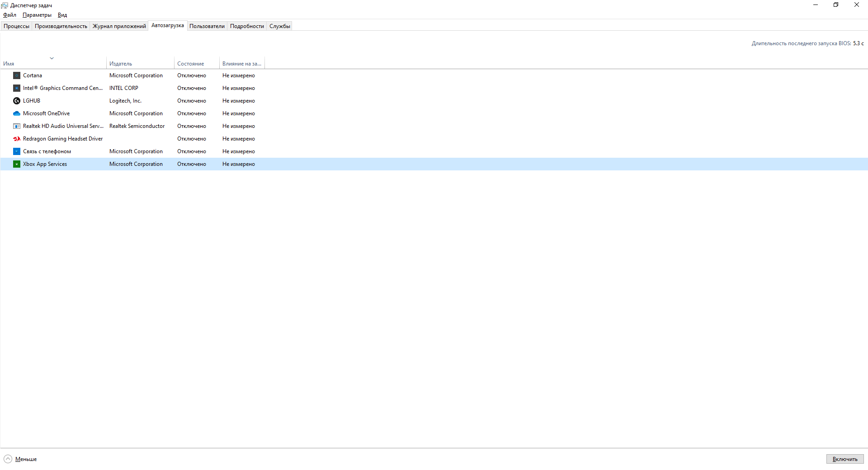Open the Подробности tab
Screen dimensions: 868x470
[x=247, y=26]
